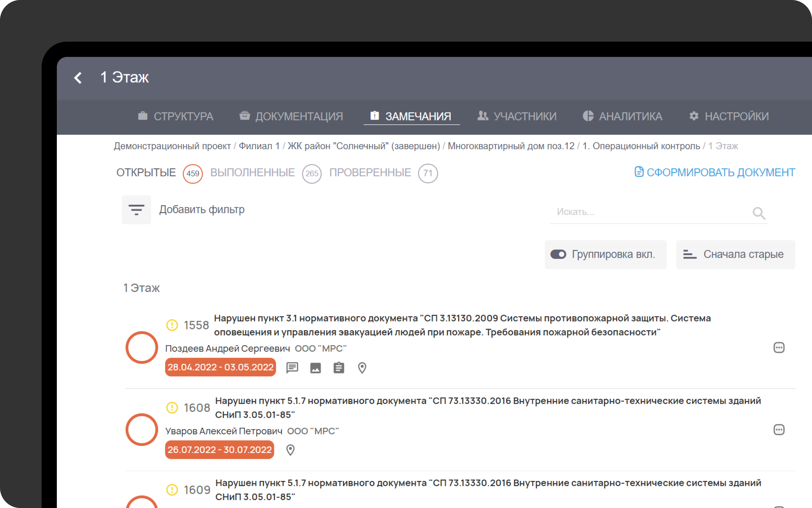This screenshot has width=812, height=508.
Task: Open ЖК район "Солнечный" breadcrumb
Action: [364, 146]
